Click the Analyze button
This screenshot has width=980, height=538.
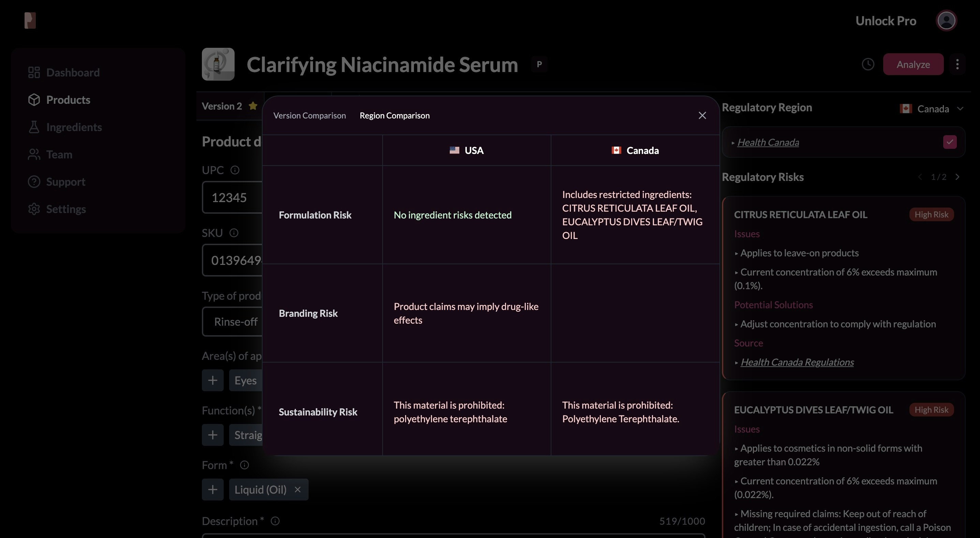(x=913, y=64)
